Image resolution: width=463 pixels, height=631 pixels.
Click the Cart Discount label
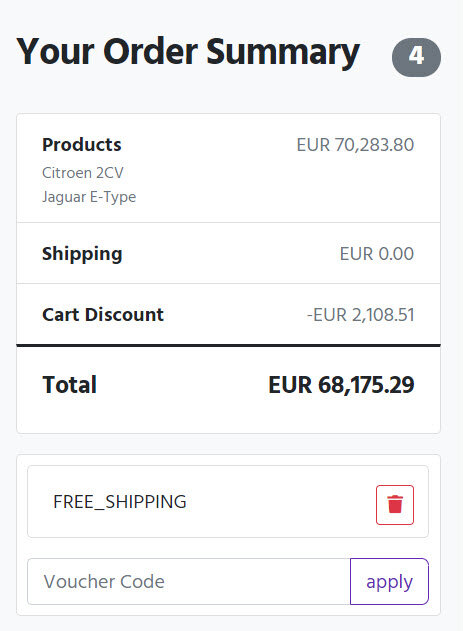pos(103,315)
